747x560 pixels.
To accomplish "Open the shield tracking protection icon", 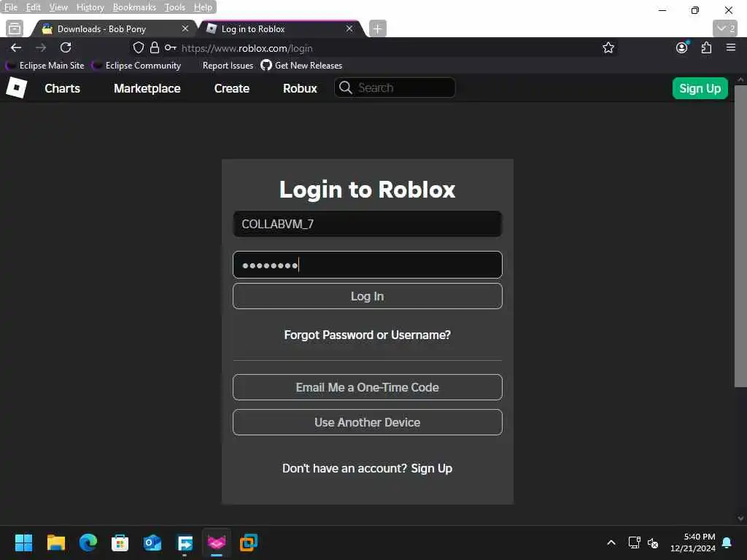I will click(138, 47).
